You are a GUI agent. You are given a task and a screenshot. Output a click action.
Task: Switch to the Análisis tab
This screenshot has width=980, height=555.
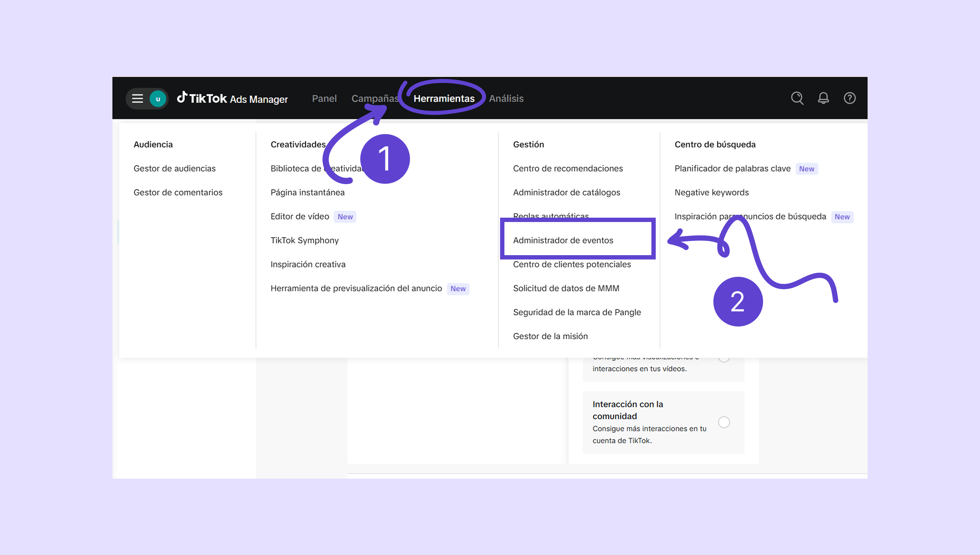click(x=506, y=99)
